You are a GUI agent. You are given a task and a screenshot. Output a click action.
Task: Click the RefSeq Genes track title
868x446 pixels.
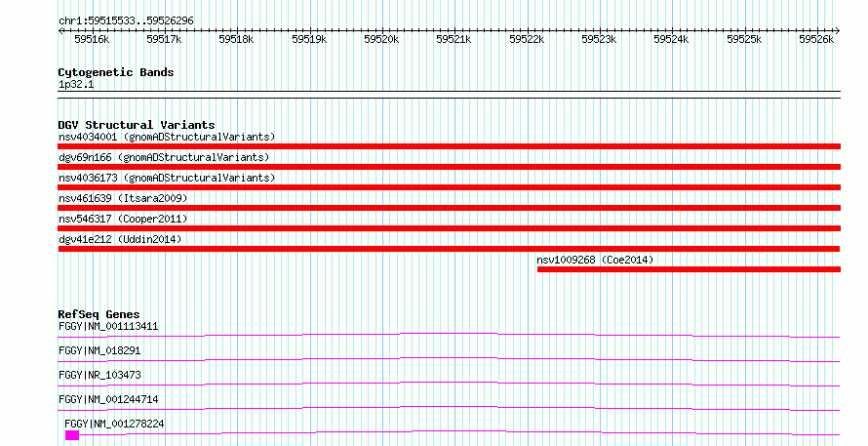coord(99,314)
